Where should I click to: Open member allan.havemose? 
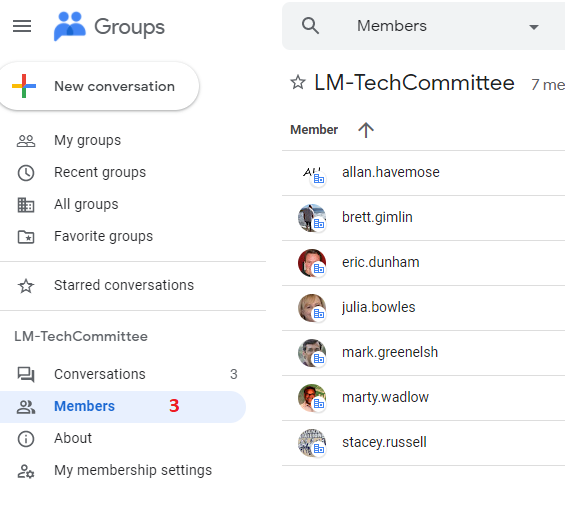(391, 173)
